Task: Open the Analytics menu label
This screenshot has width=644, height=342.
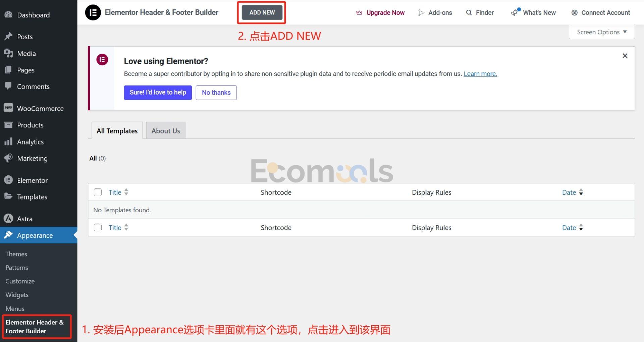Action: [x=31, y=142]
